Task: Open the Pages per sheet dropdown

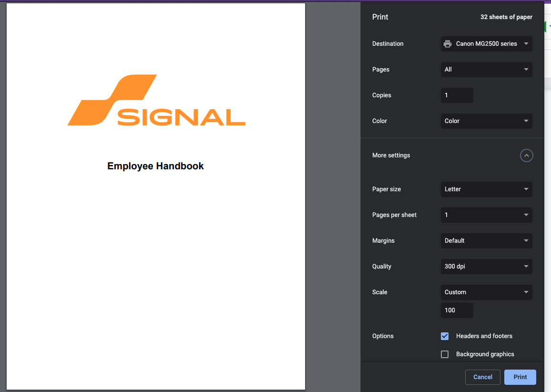Action: coord(486,215)
